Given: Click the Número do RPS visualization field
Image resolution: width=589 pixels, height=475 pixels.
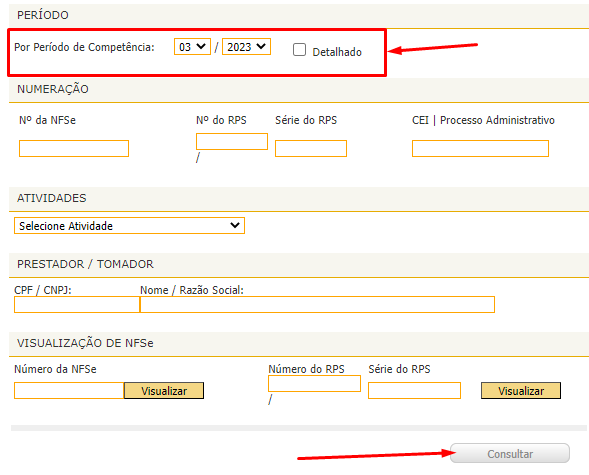Looking at the screenshot, I should pos(314,383).
